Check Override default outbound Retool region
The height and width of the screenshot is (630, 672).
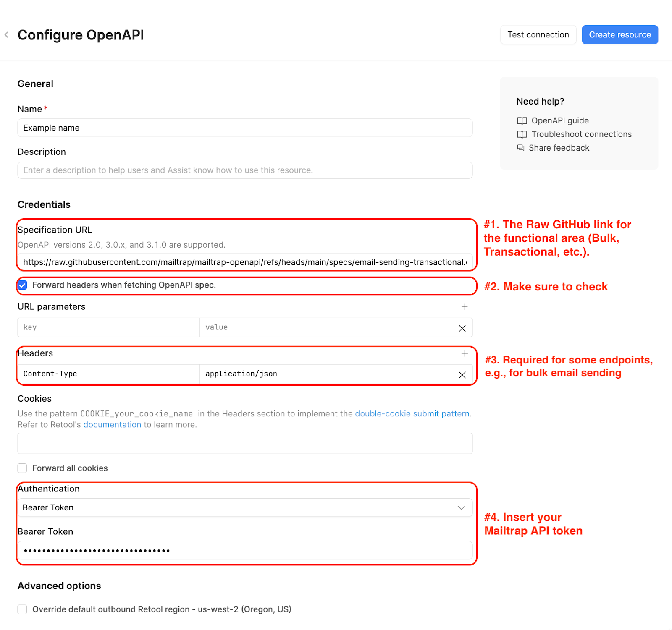(x=22, y=609)
